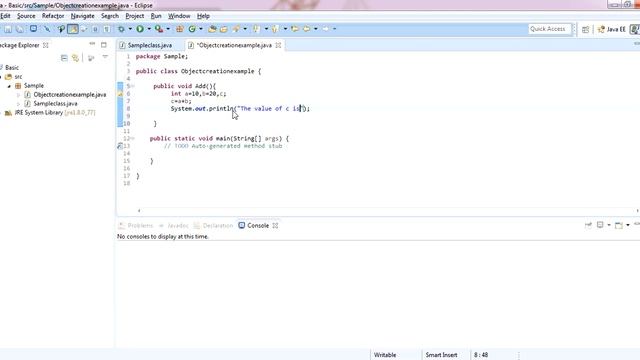The width and height of the screenshot is (640, 360).
Task: Expand Objectcreationexample.java tree node
Action: point(18,95)
